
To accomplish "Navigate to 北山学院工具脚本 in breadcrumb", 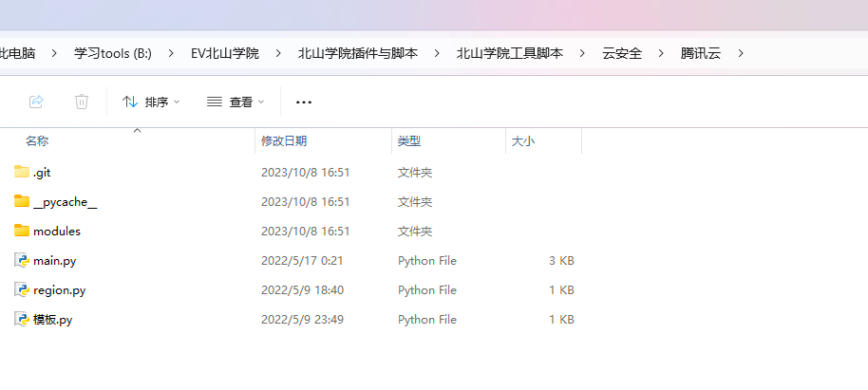I will [509, 54].
